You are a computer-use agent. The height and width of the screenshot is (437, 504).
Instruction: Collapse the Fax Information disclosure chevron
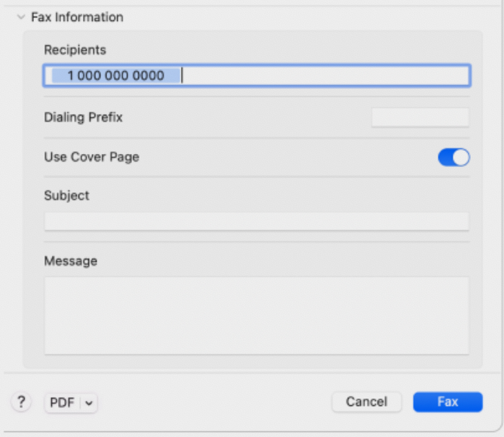[20, 17]
